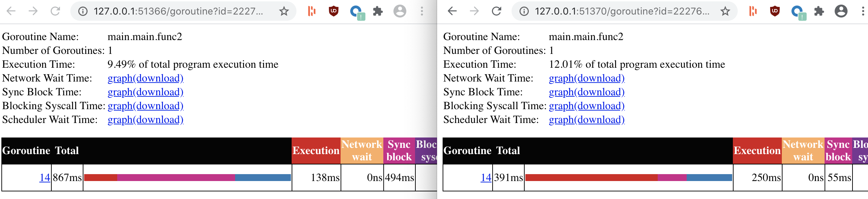This screenshot has height=199, width=868.
Task: Click the uBlock Origin shield icon in left window
Action: pyautogui.click(x=333, y=11)
